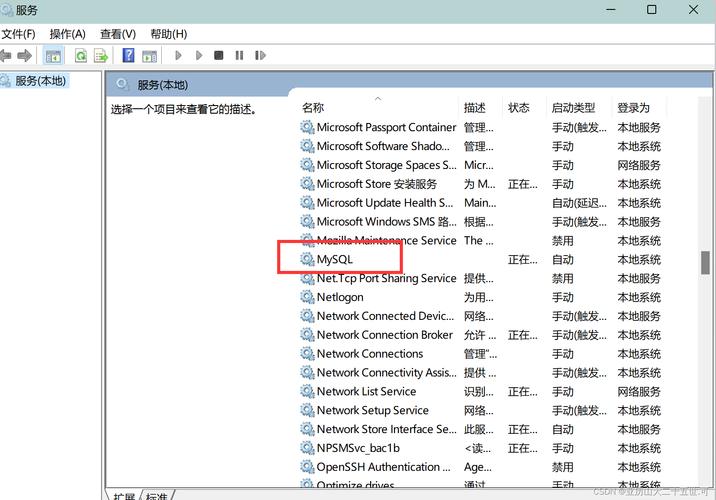Open the 操作(A) menu
Screen dimensions: 716x500
(x=67, y=34)
